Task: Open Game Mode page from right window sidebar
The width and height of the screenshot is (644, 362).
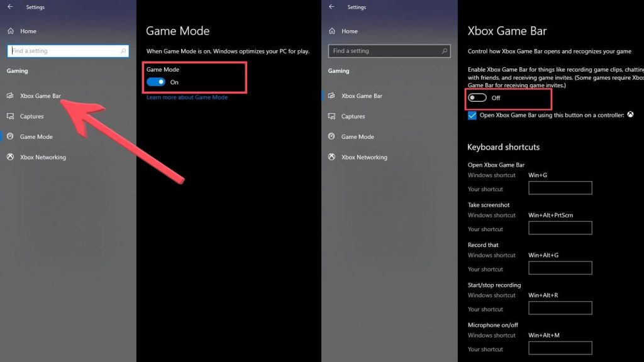Action: [x=357, y=136]
